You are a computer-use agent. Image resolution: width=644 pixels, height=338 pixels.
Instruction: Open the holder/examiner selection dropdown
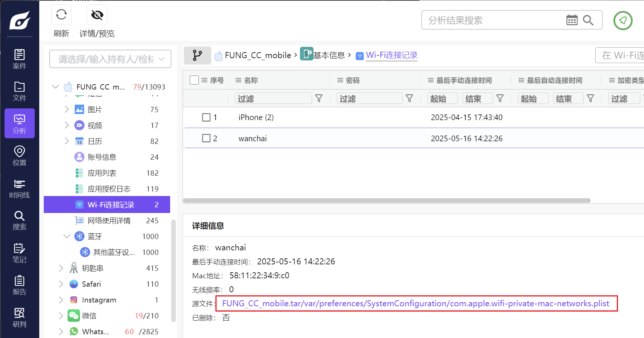point(110,59)
